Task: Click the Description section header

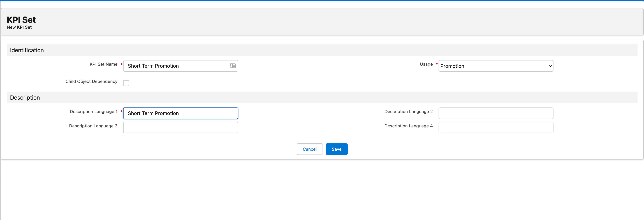Action: click(25, 98)
